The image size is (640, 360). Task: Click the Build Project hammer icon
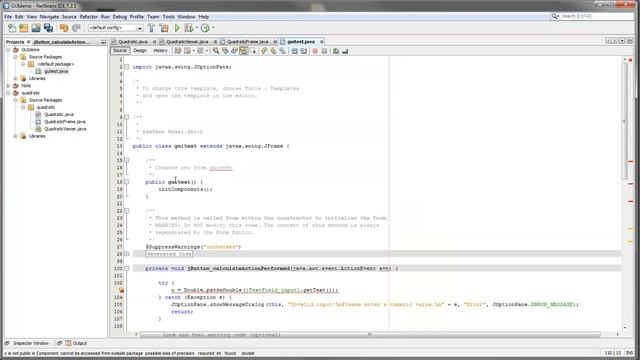(x=151, y=28)
